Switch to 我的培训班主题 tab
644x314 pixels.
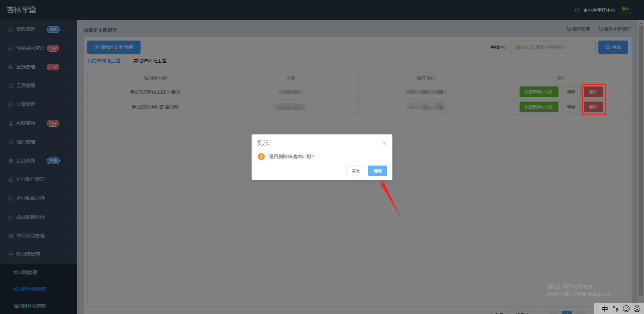pos(104,61)
